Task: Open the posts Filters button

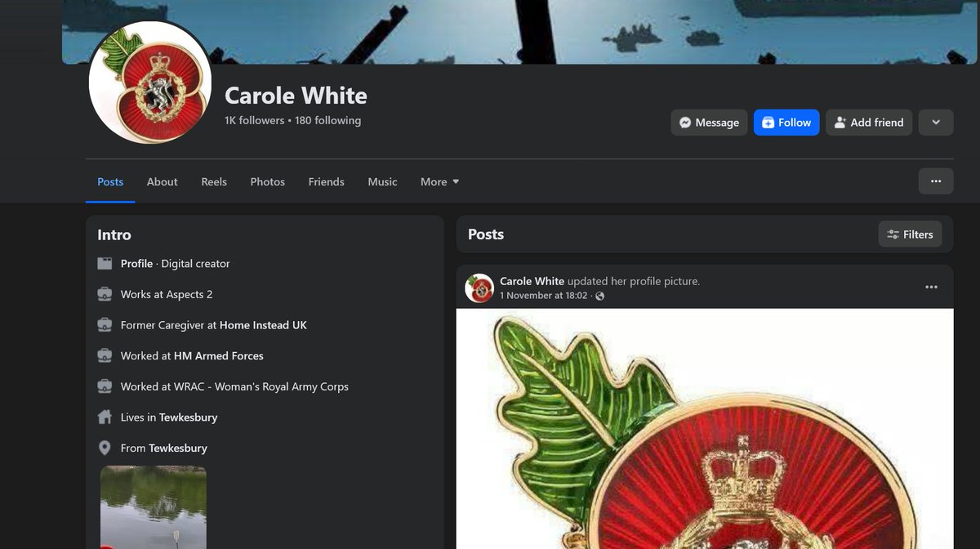Action: [910, 234]
